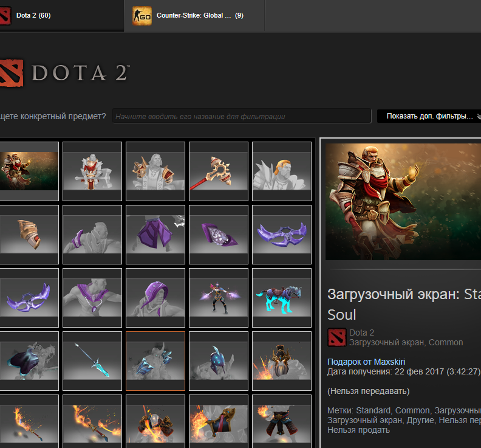
Task: Select the cyan-tipped spear weapon item
Action: [92, 361]
